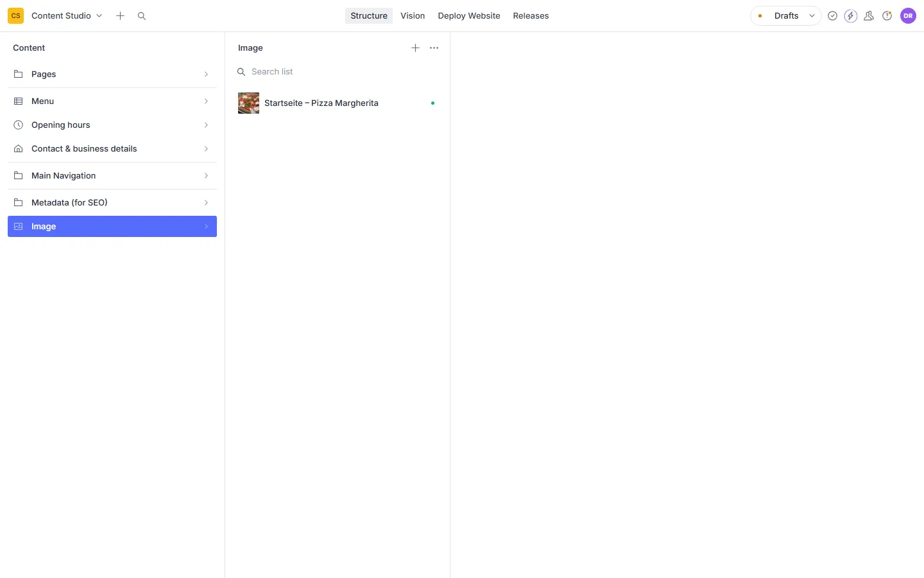Image resolution: width=924 pixels, height=578 pixels.
Task: Open Contact & business details
Action: (112, 148)
